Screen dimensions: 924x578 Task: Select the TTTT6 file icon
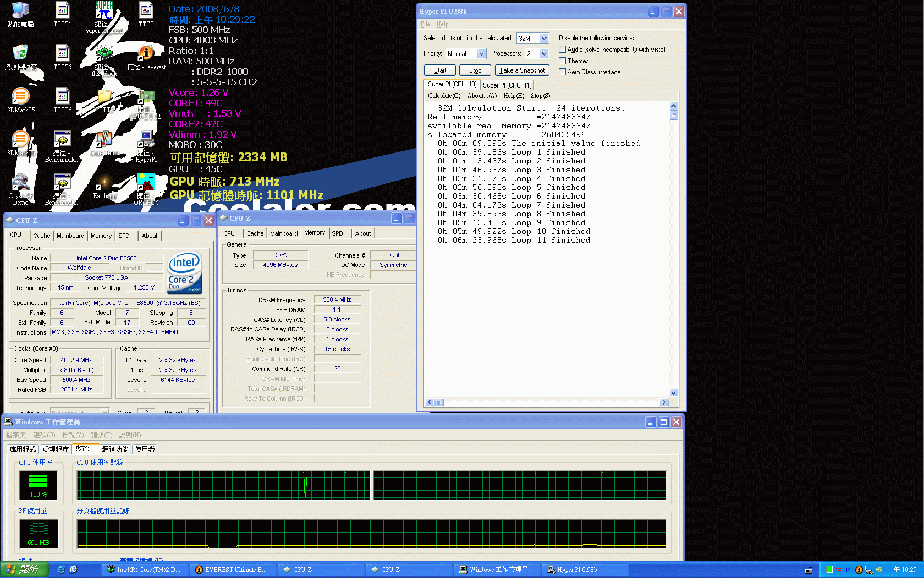coord(62,100)
